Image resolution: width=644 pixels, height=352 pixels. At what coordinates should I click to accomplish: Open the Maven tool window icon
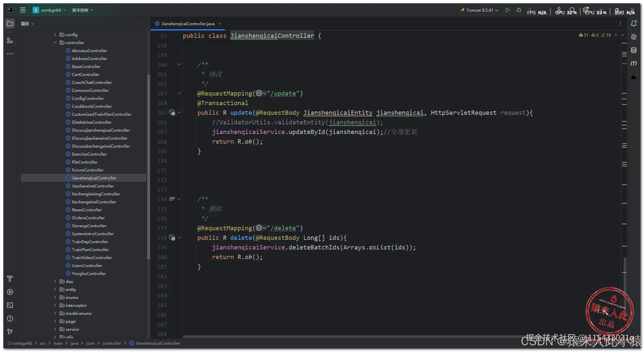634,63
